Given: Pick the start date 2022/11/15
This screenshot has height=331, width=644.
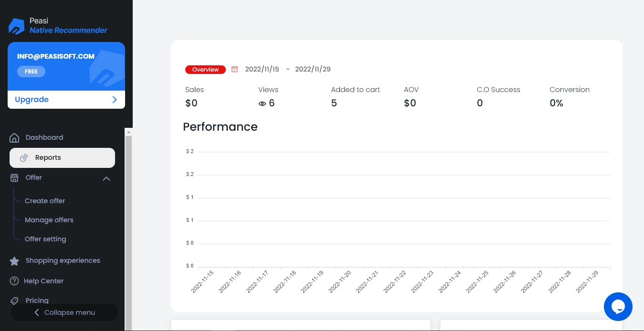Looking at the screenshot, I should pyautogui.click(x=262, y=69).
